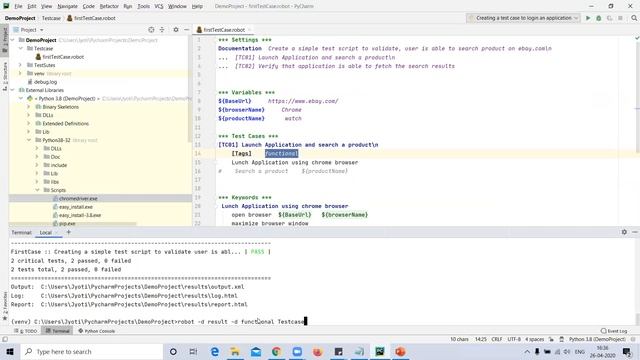Open Firefox icon on taskbar
This screenshot has height=360, width=640.
(318, 351)
